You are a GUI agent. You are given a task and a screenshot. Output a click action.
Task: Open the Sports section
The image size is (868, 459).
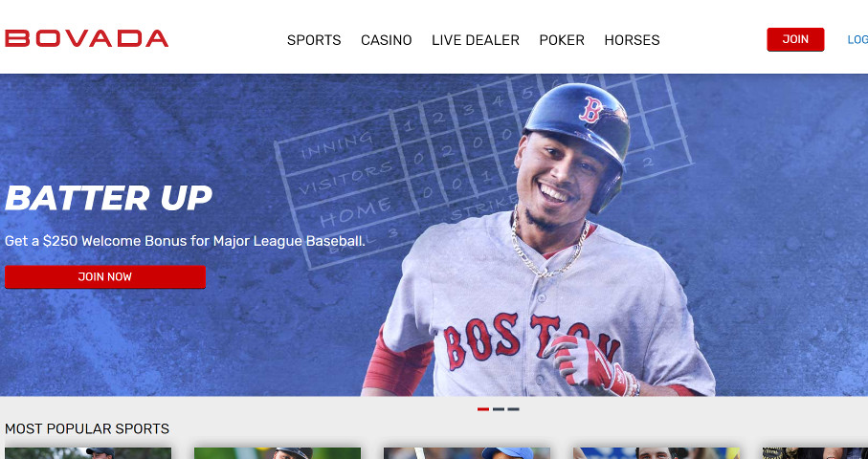click(x=314, y=40)
